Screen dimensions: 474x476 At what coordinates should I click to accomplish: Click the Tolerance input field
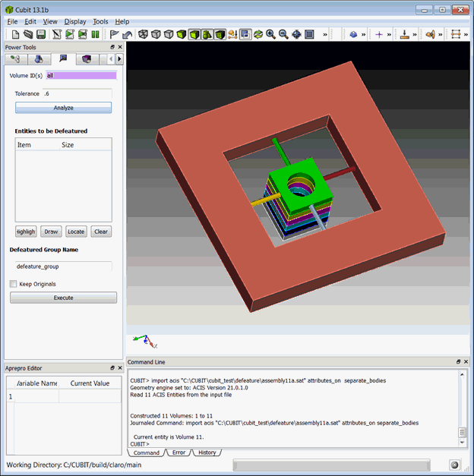pos(76,93)
